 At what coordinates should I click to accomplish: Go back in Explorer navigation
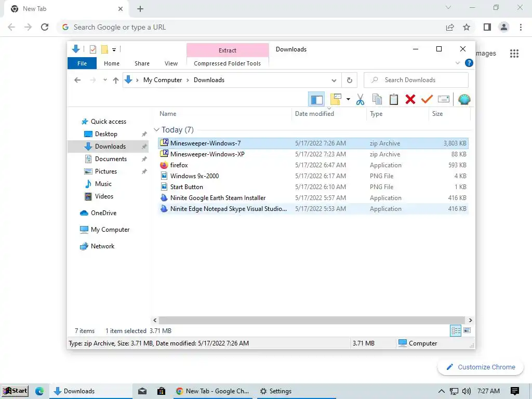(77, 80)
